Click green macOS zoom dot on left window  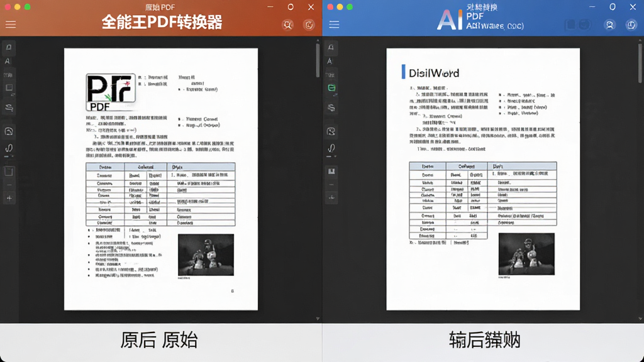pos(28,6)
